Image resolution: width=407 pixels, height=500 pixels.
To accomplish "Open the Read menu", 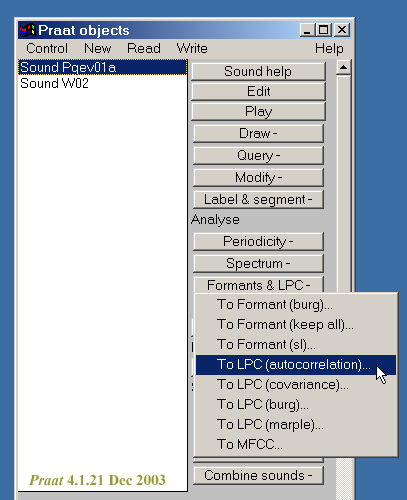I will pos(144,48).
